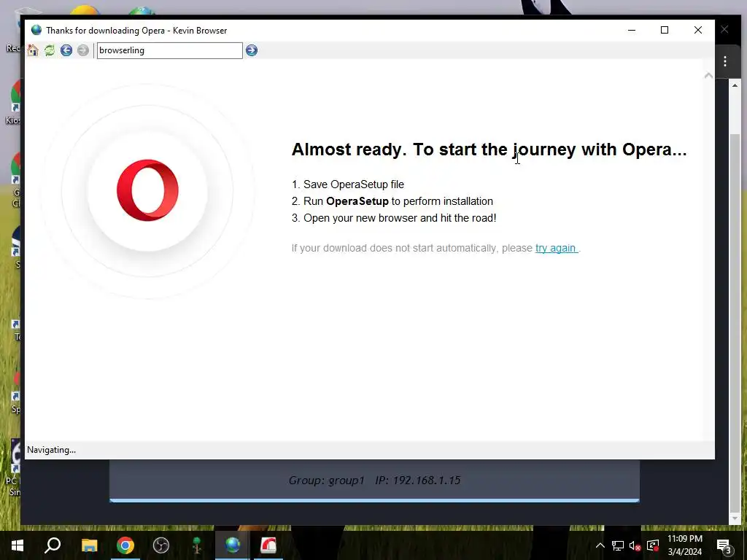This screenshot has height=560, width=747.
Task: Open taskbar Search magnifier
Action: click(53, 545)
